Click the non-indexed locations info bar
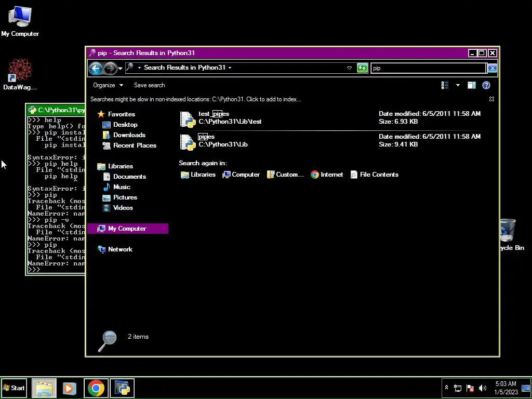Viewport: 532px width, 399px height. click(196, 99)
